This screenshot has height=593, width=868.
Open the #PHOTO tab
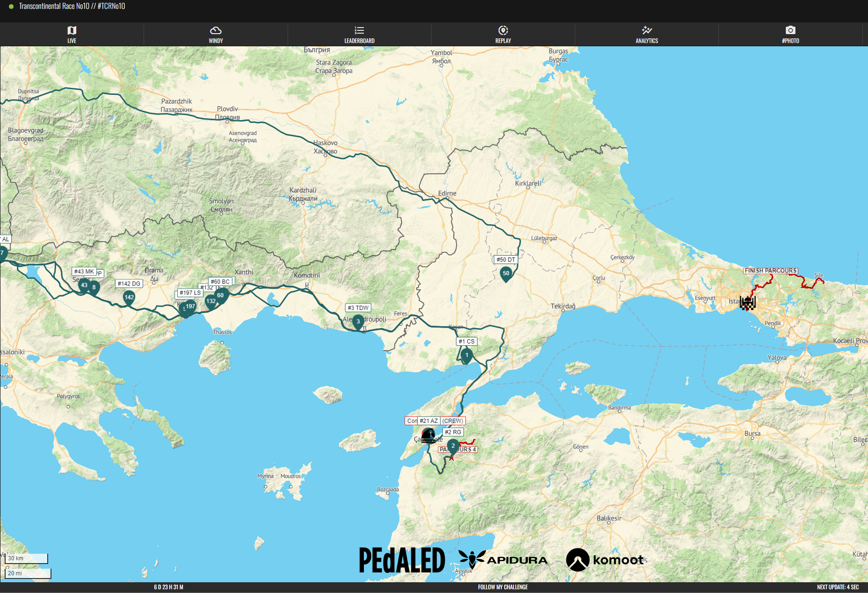coord(790,35)
